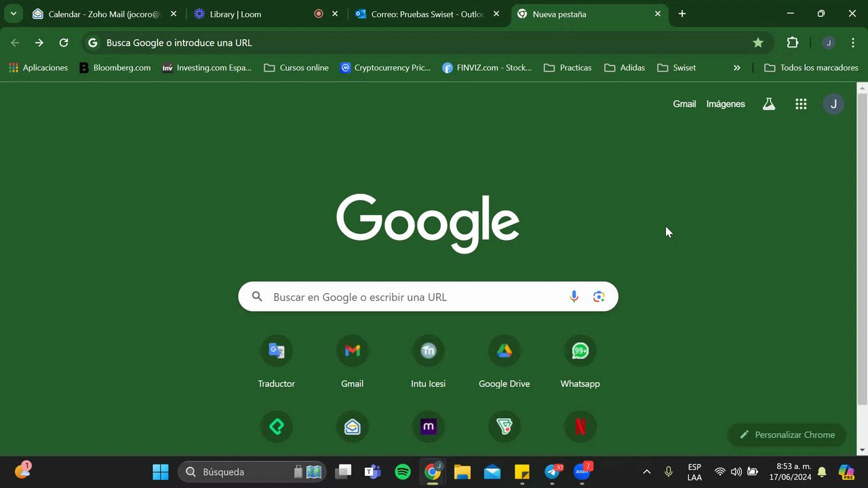Reload the current page
The height and width of the screenshot is (488, 868).
64,43
